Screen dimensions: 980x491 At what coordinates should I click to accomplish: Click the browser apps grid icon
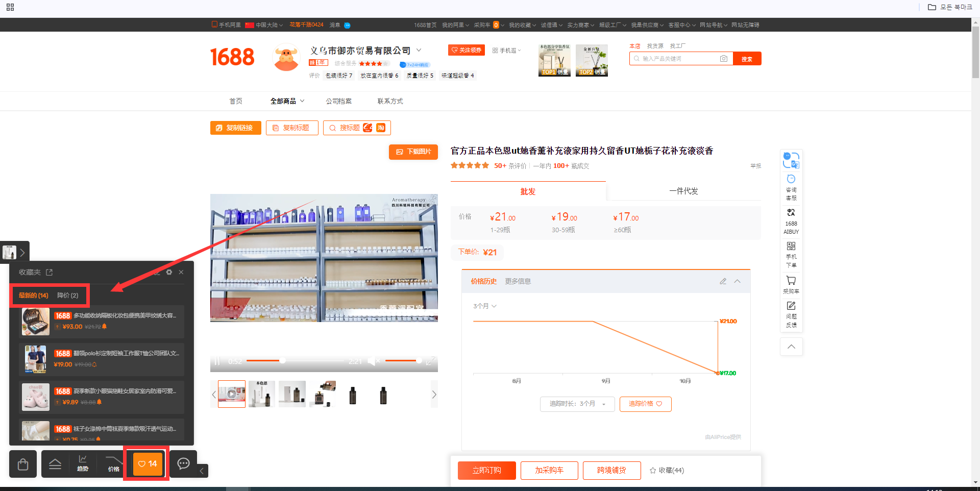point(10,7)
